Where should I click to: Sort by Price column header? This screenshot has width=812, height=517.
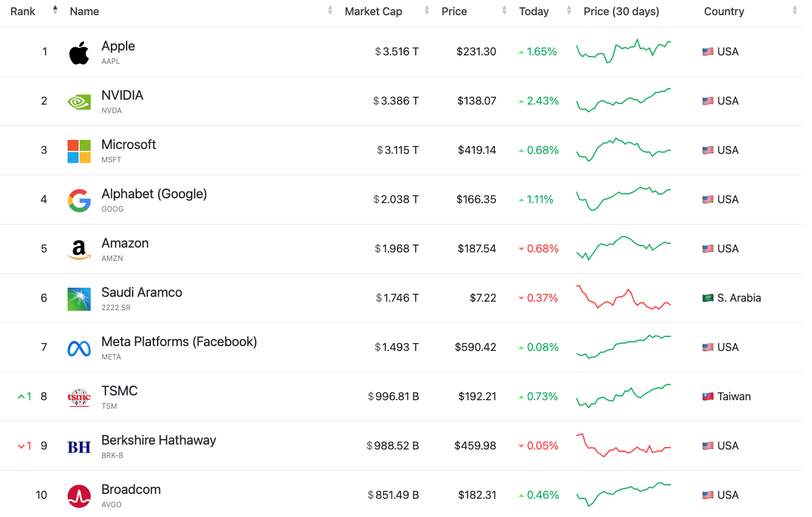pyautogui.click(x=454, y=12)
